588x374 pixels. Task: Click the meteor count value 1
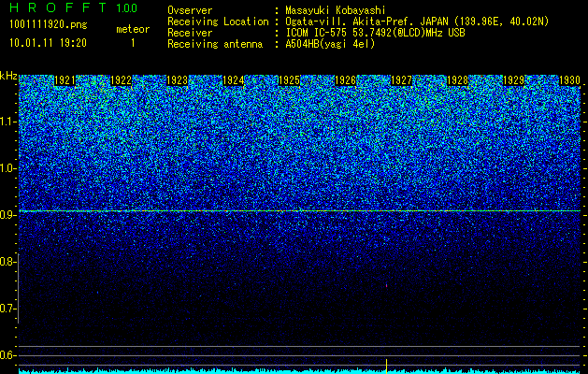click(x=133, y=43)
